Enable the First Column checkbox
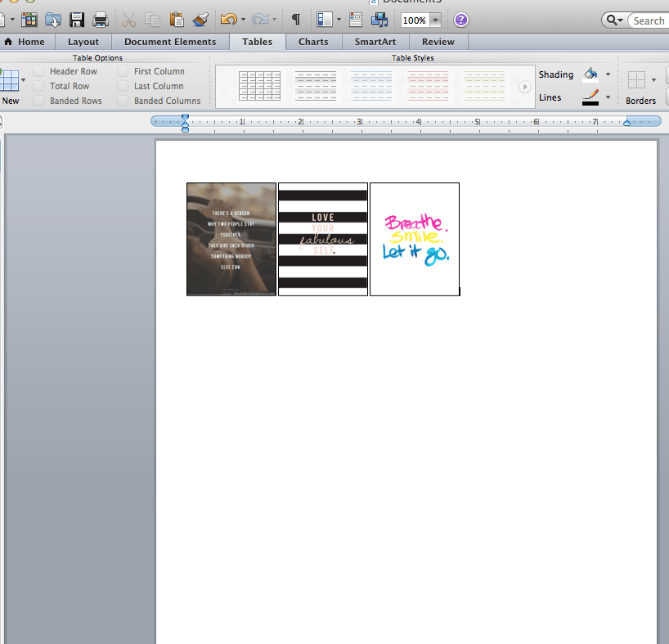The image size is (669, 644). coord(123,71)
